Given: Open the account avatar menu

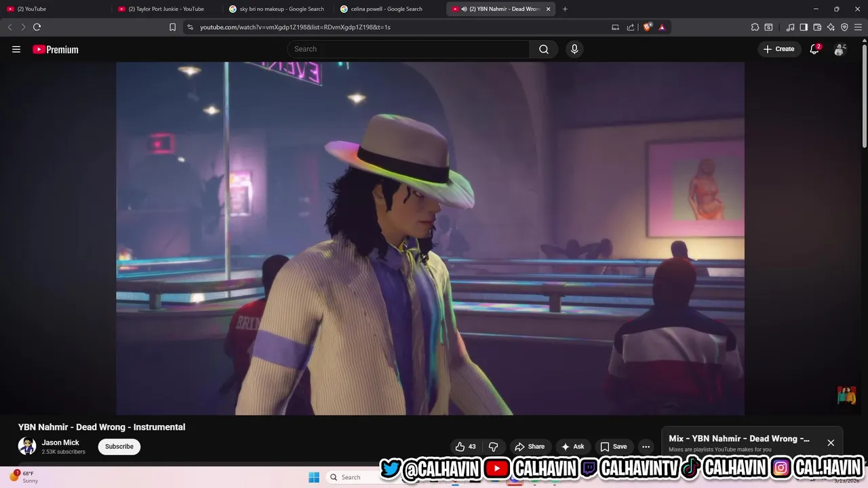Looking at the screenshot, I should [840, 49].
